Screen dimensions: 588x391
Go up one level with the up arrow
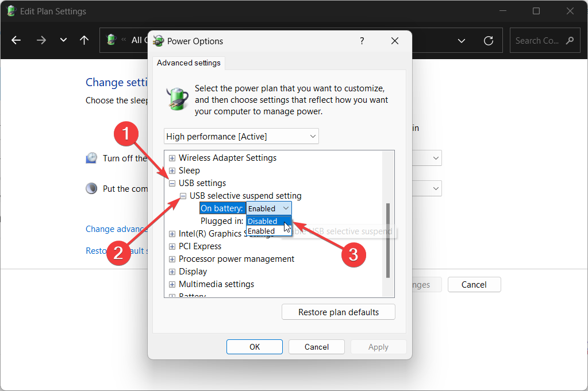84,40
